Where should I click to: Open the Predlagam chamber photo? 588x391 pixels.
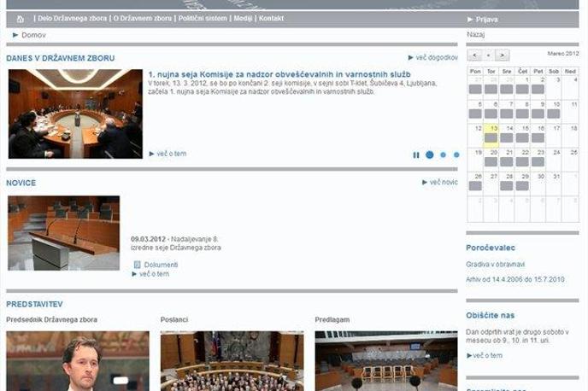tap(386, 361)
